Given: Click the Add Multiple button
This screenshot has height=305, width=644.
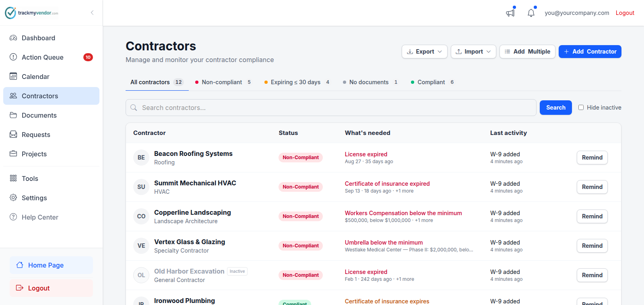Looking at the screenshot, I should [x=527, y=52].
